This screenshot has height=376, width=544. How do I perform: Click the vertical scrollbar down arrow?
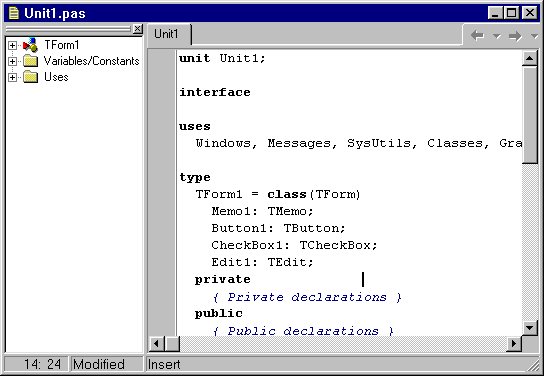(529, 327)
